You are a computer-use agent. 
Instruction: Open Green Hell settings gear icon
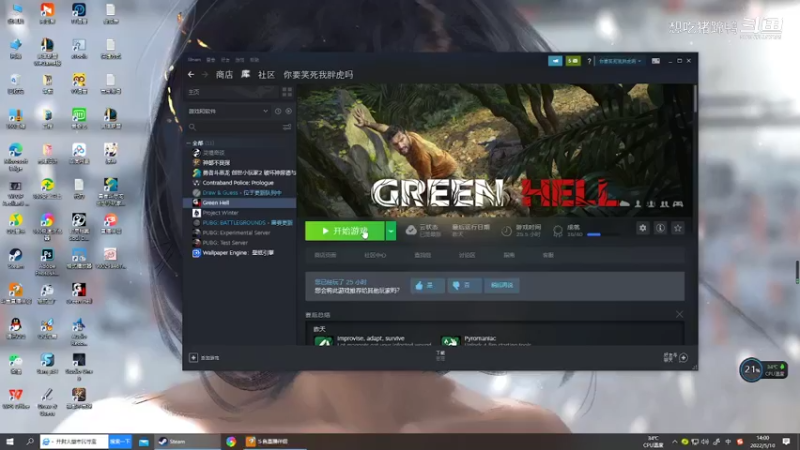(643, 228)
